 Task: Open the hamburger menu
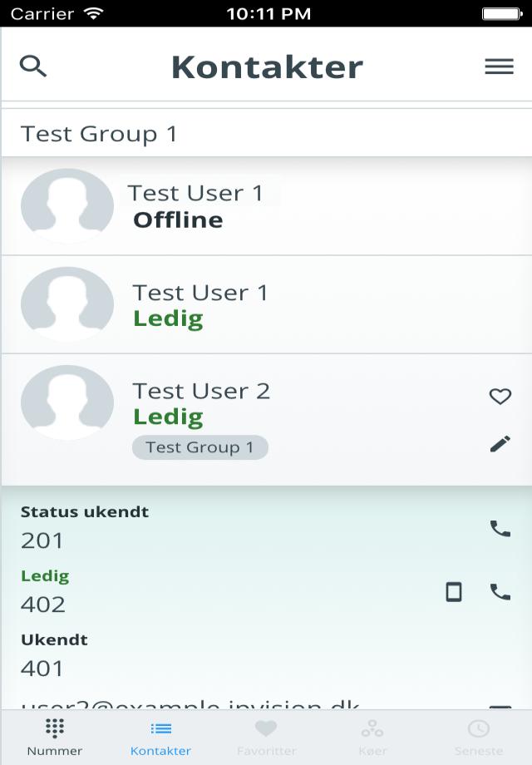pyautogui.click(x=499, y=67)
